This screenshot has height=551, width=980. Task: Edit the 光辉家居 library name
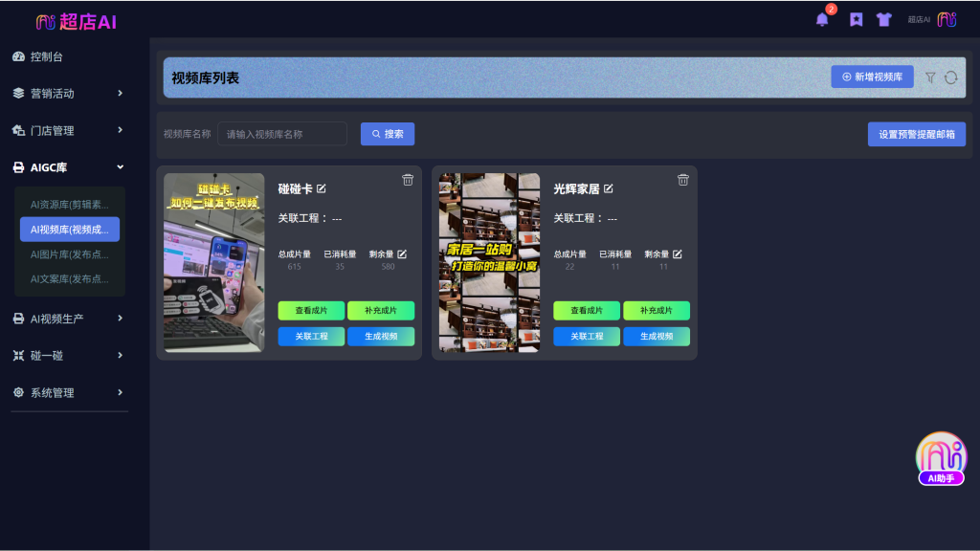pos(609,188)
